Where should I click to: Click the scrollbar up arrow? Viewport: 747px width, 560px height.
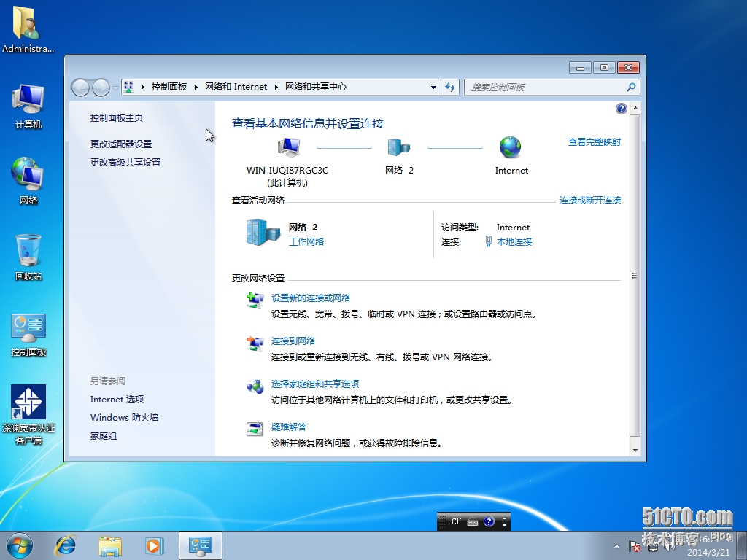pyautogui.click(x=635, y=108)
